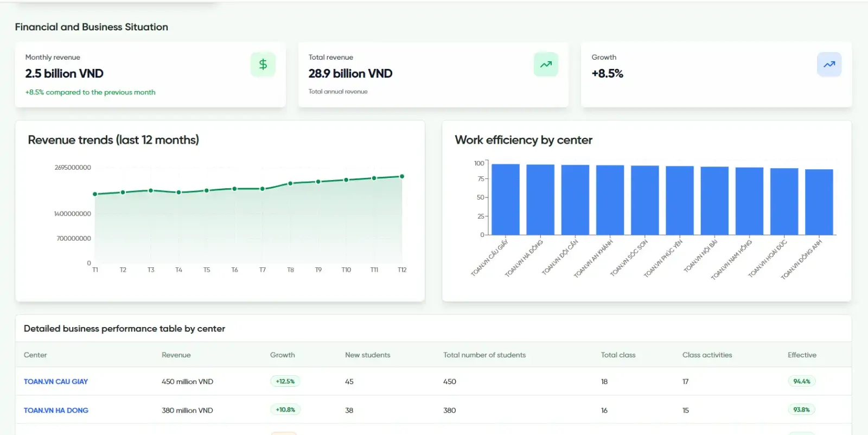
Task: Select the T6 data point on revenue trend line
Action: click(x=234, y=189)
